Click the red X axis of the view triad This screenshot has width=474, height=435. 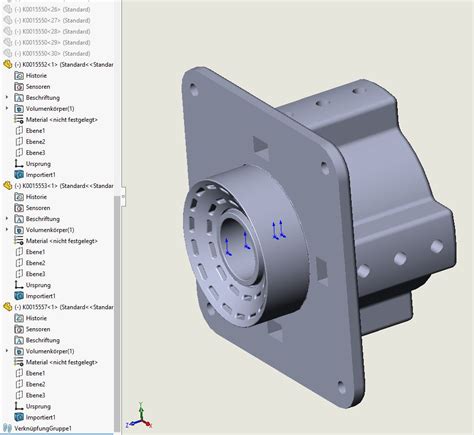147,423
